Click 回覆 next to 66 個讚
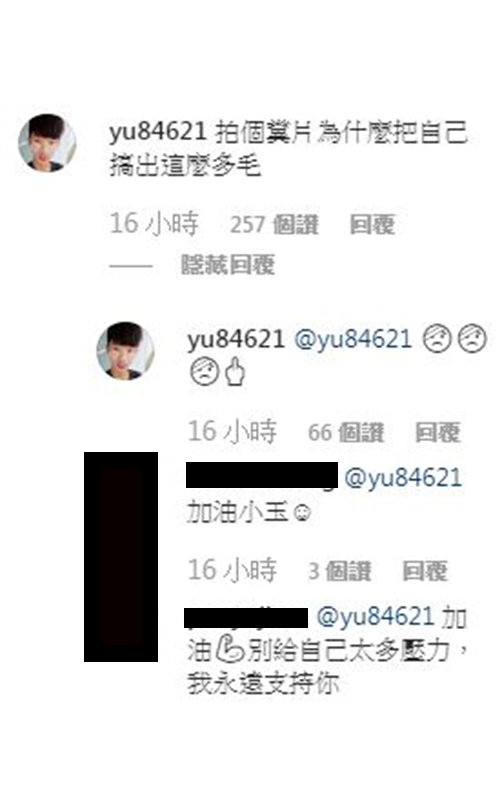Screen dimensions: 500x800 click(438, 433)
